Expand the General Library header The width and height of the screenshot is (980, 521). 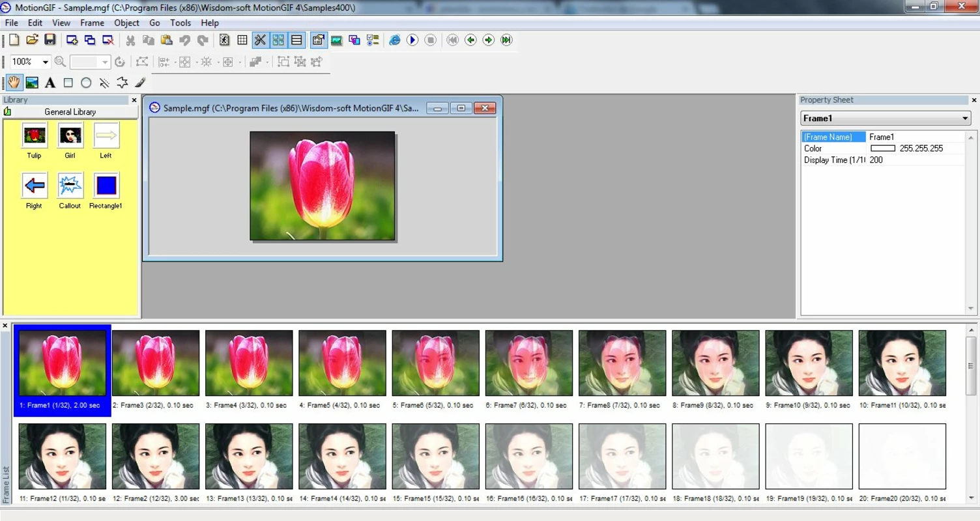pyautogui.click(x=70, y=112)
